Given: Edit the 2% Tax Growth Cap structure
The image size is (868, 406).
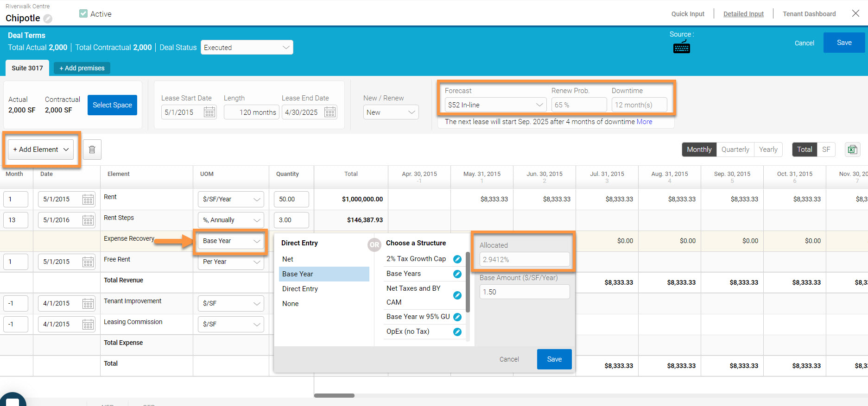Looking at the screenshot, I should pyautogui.click(x=457, y=259).
